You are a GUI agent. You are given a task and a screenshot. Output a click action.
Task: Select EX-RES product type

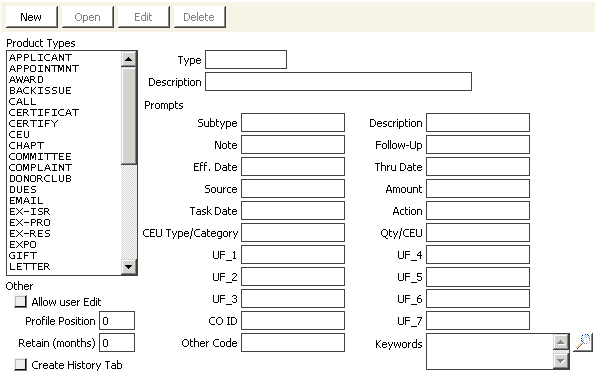click(30, 234)
